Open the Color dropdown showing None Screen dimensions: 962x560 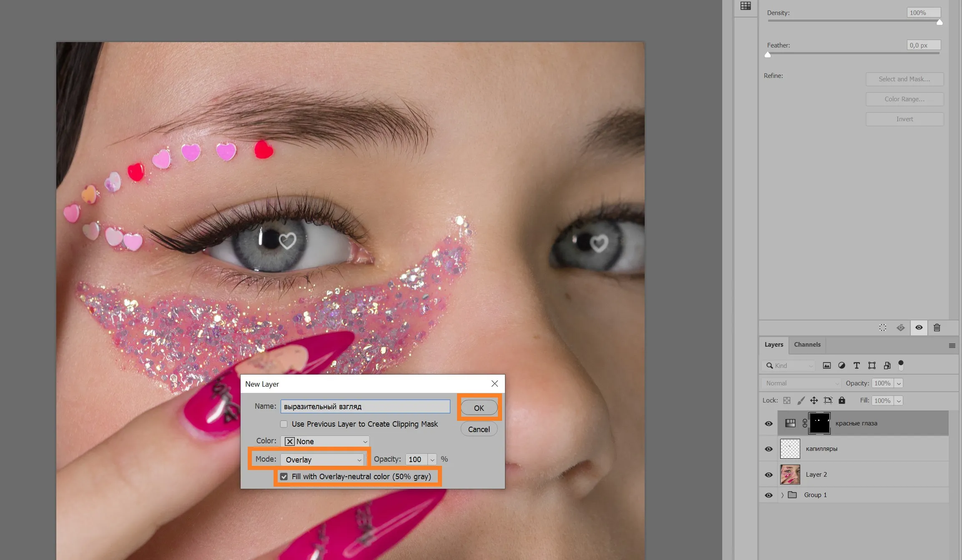pos(325,441)
